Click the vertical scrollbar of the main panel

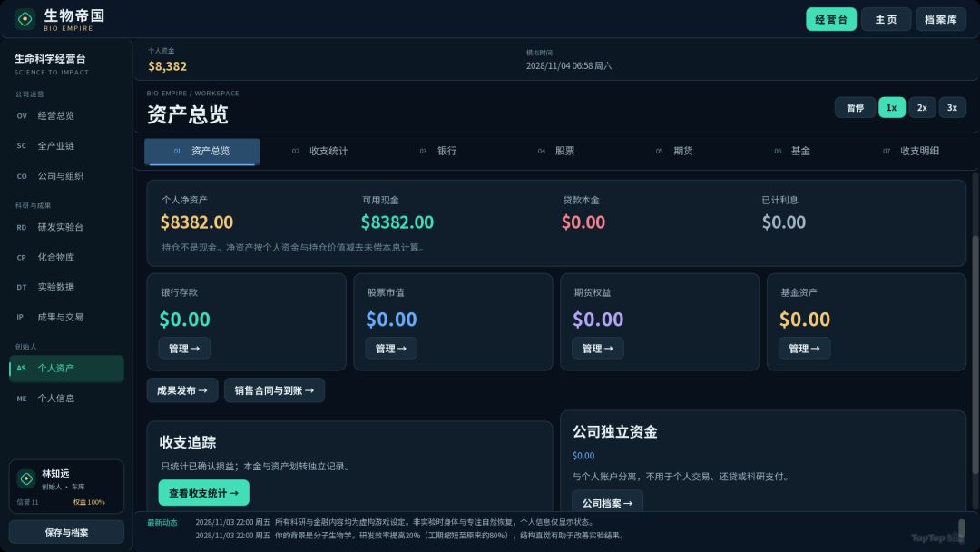[x=975, y=353]
